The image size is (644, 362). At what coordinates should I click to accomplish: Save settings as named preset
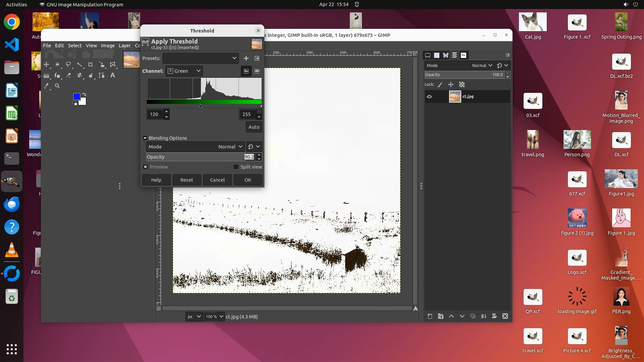246,58
